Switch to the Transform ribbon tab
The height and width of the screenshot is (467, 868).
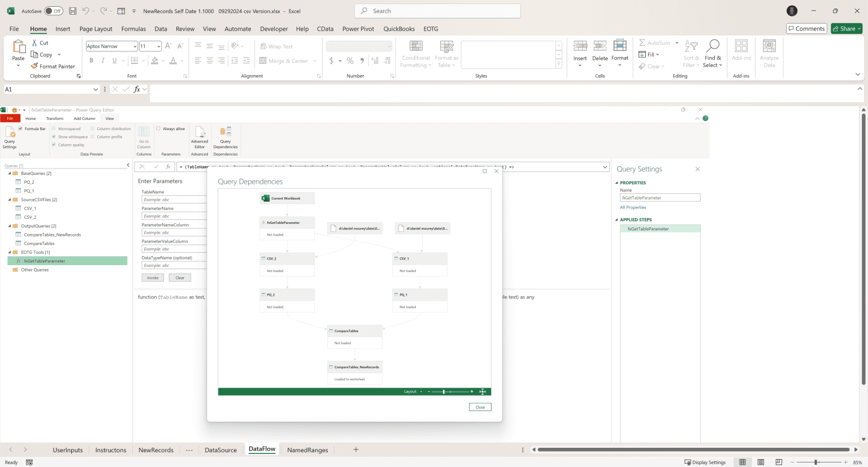54,118
